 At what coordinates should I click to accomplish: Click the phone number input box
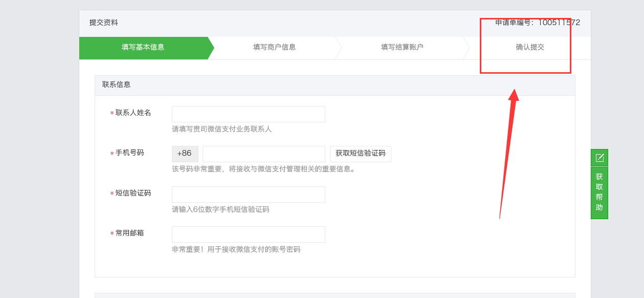264,154
